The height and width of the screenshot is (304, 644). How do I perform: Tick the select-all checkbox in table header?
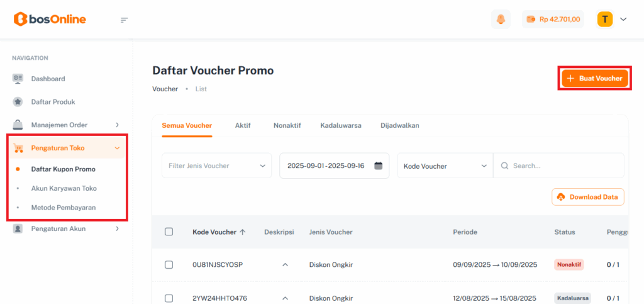point(169,232)
